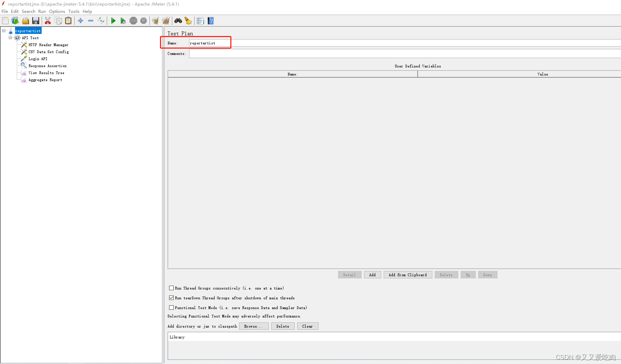Click the grey Stop sign icon
The height and width of the screenshot is (364, 621).
(x=133, y=21)
